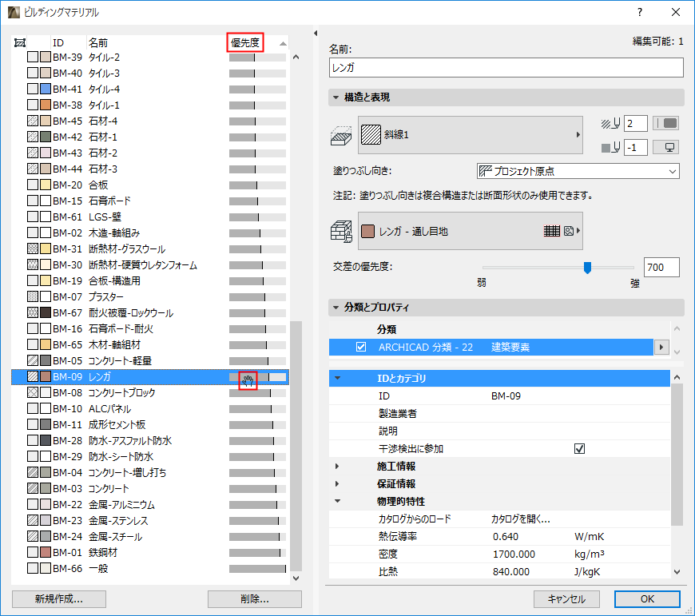The width and height of the screenshot is (695, 616).
Task: Click the hatch icon for BM-08 コンクリートブロック
Action: pyautogui.click(x=33, y=392)
